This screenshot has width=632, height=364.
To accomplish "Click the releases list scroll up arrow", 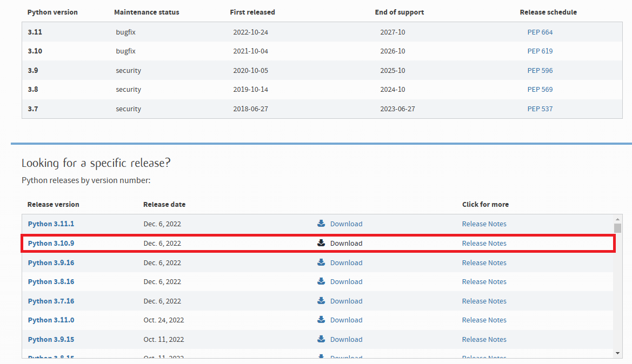I will pos(617,219).
